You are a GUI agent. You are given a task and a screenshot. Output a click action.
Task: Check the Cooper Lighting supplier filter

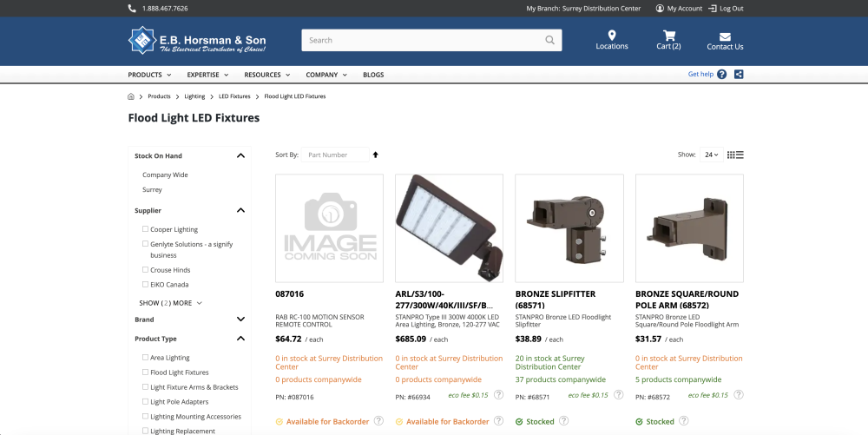145,228
